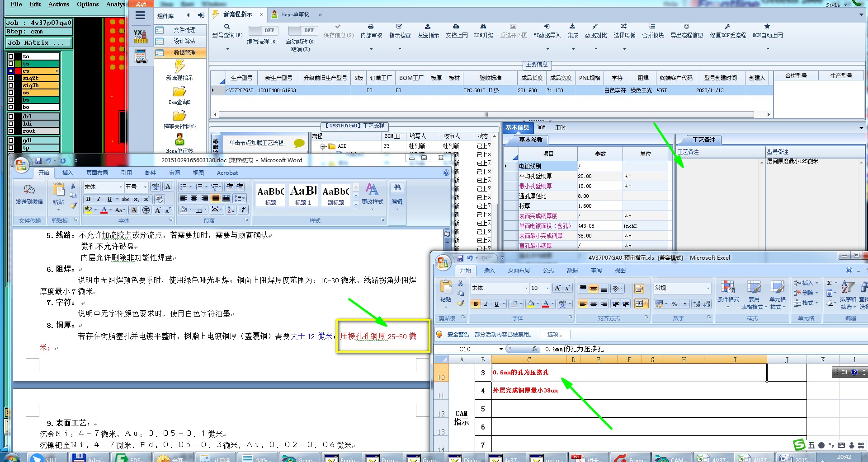Toggle the 'bo' layer checkbox
The image size is (868, 462).
[x=11, y=107]
